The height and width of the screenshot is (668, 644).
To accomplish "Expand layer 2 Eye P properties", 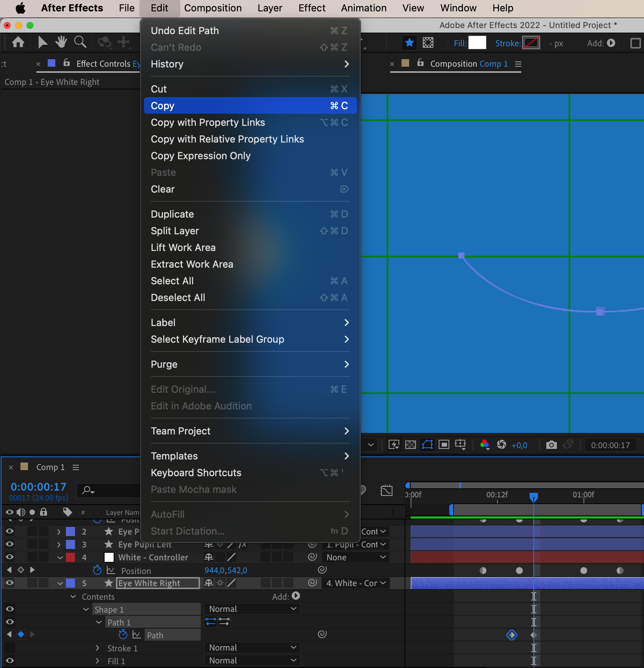I will tap(59, 532).
